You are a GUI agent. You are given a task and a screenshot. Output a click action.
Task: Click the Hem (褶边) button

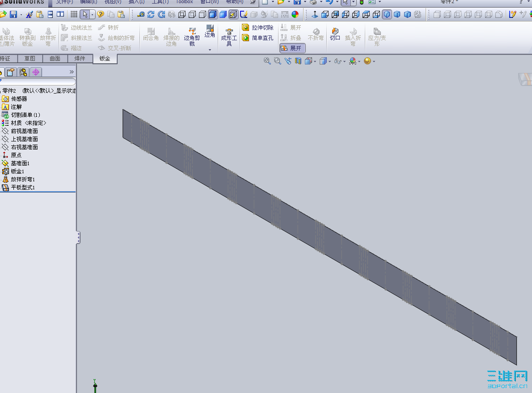(72, 48)
